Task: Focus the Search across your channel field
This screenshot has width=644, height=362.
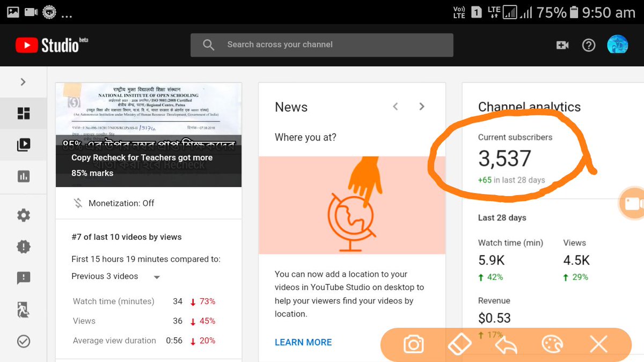Action: (322, 45)
